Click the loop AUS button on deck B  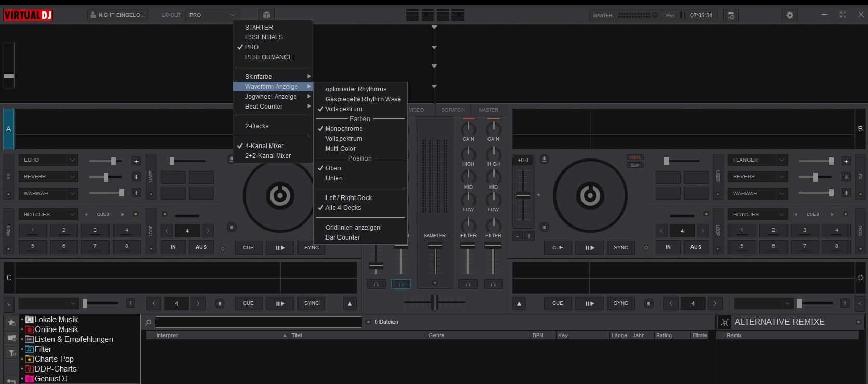point(696,247)
